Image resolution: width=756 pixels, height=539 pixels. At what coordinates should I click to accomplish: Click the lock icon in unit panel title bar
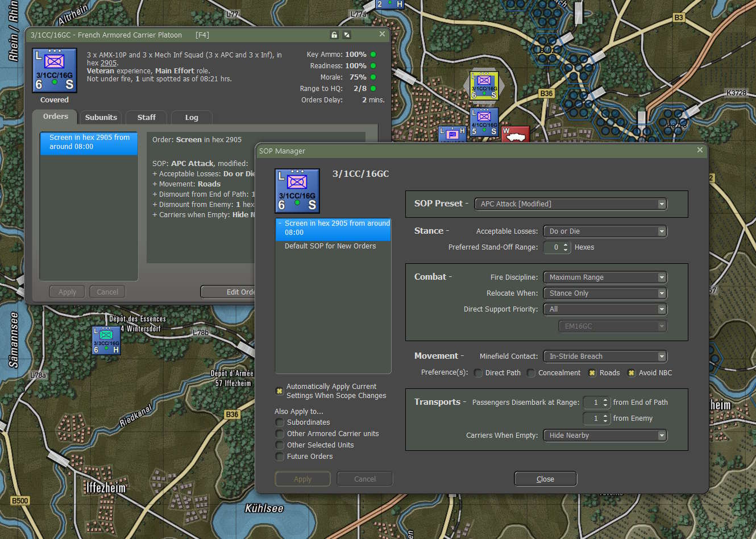334,35
